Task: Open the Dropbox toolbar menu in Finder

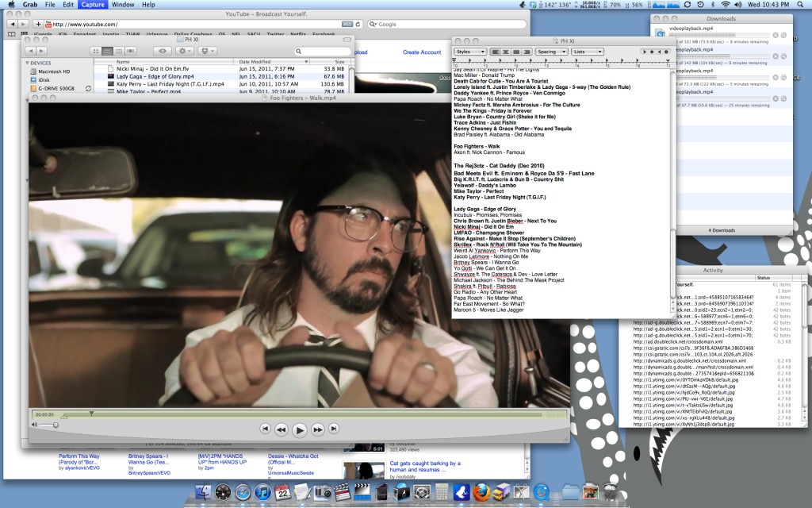Action: [208, 51]
